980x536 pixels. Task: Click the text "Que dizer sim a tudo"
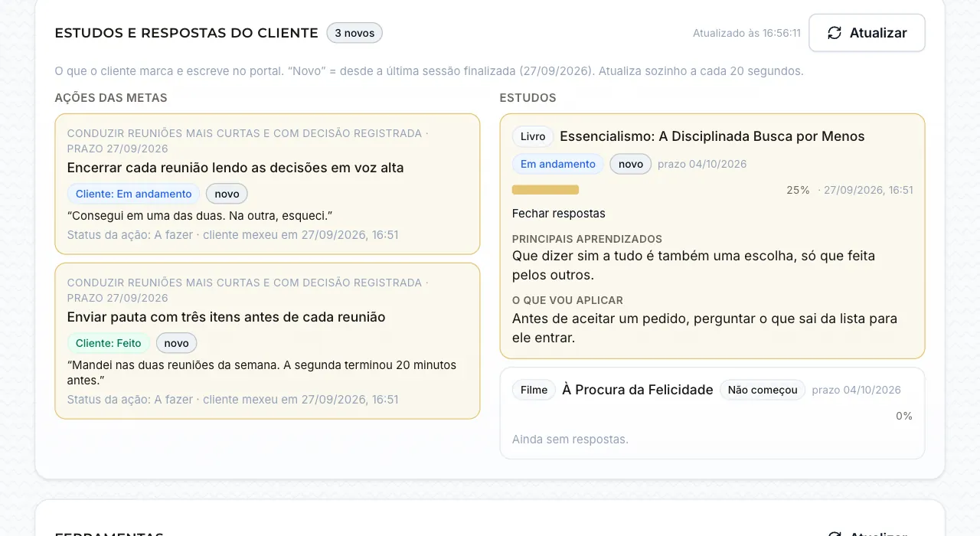[x=694, y=265]
